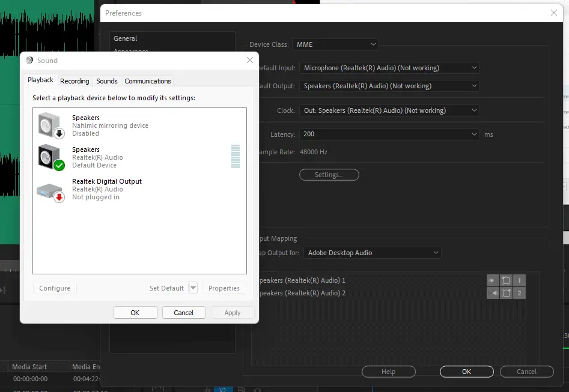Image resolution: width=569 pixels, height=392 pixels.
Task: Click the channel mapping icon in the Realtek Audio 1 row
Action: [x=507, y=280]
